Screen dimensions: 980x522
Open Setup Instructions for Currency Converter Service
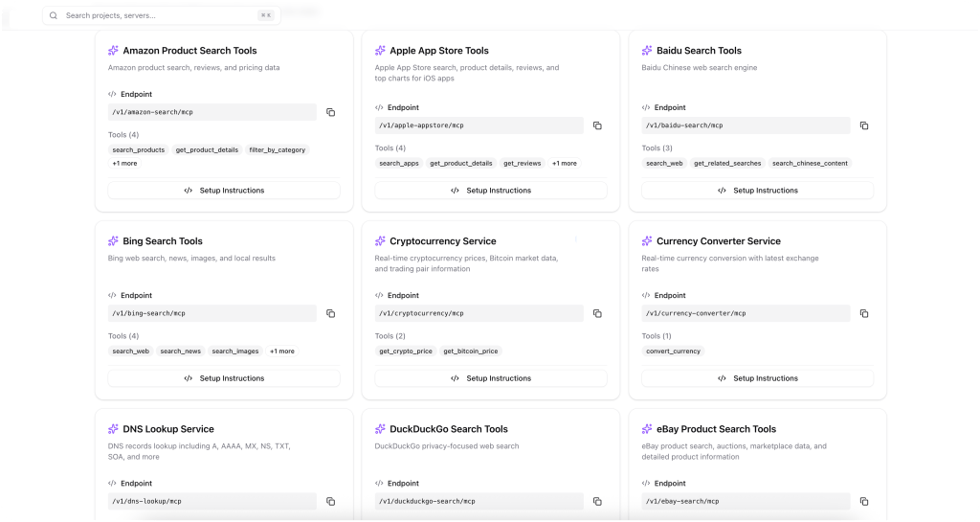tap(758, 378)
